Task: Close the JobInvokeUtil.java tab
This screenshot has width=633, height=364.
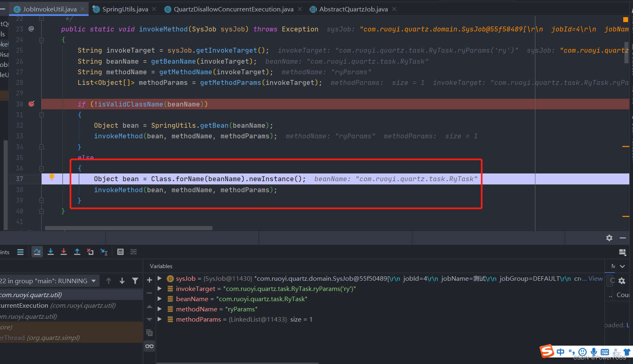Action: (82, 9)
